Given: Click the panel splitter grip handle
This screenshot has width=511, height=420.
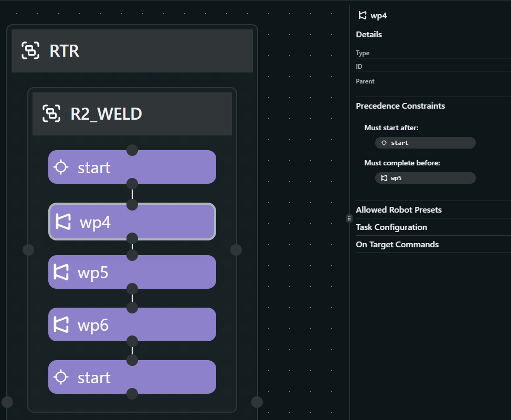Looking at the screenshot, I should click(349, 218).
